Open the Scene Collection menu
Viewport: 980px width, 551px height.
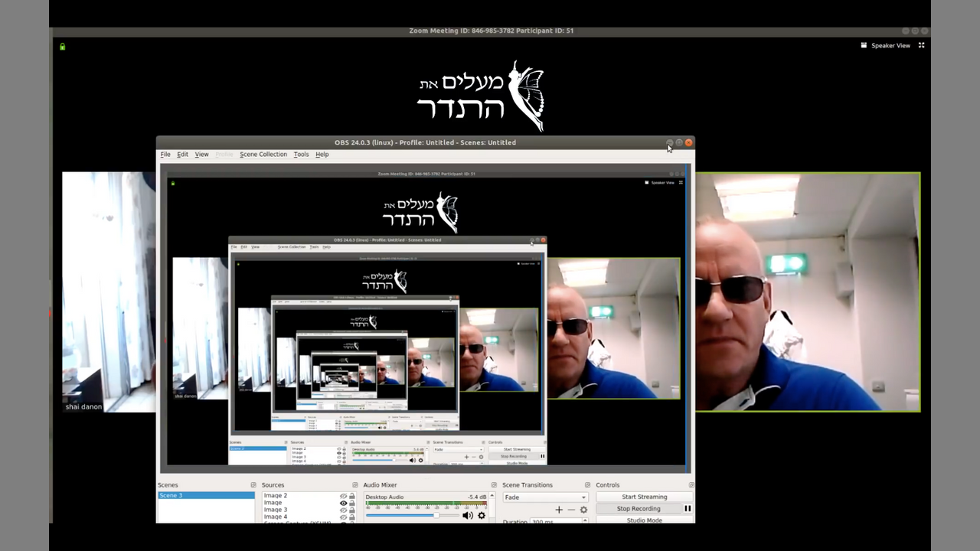(263, 155)
